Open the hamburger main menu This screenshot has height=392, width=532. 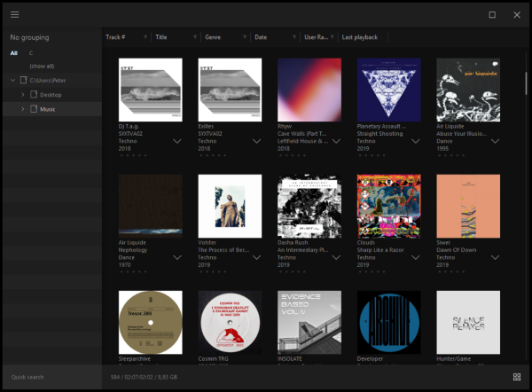tap(15, 15)
